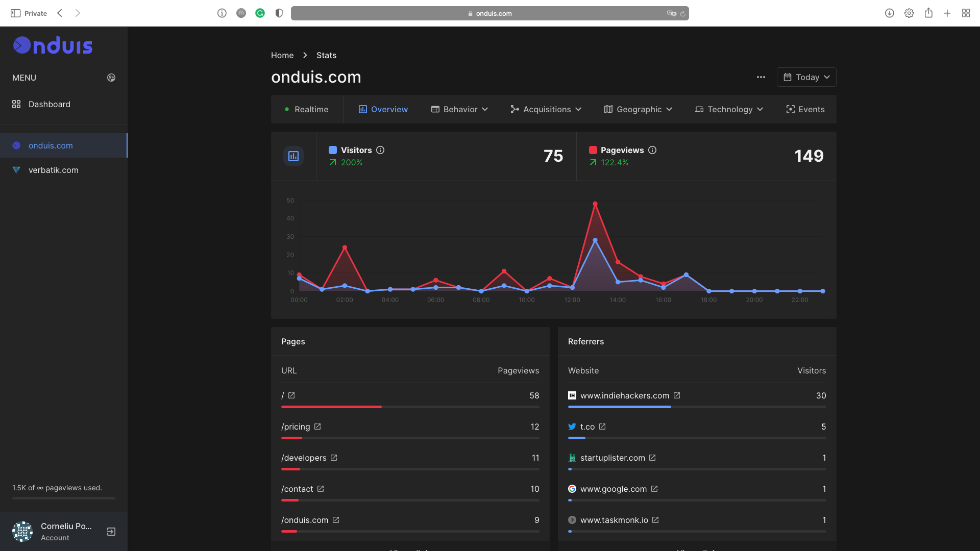Open the /pricing external link icon

tap(317, 427)
